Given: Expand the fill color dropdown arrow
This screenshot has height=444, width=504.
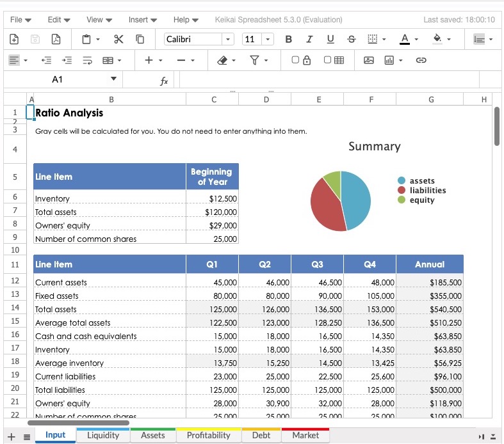Looking at the screenshot, I should [x=449, y=39].
